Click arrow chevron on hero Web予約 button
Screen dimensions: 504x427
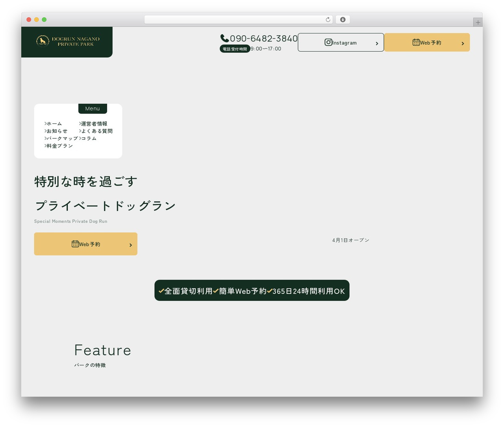(x=131, y=245)
